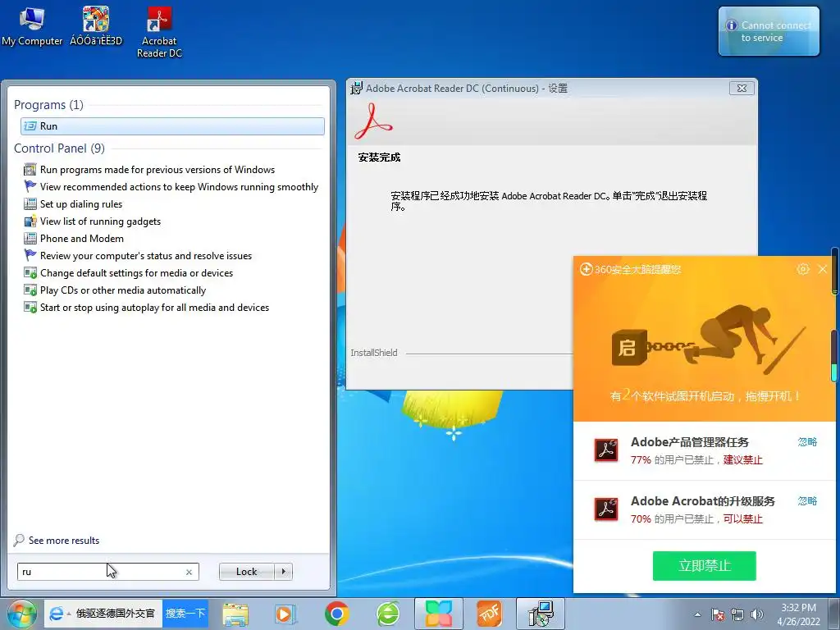
Task: Open the colorful four-petal app taskbar icon
Action: [439, 614]
